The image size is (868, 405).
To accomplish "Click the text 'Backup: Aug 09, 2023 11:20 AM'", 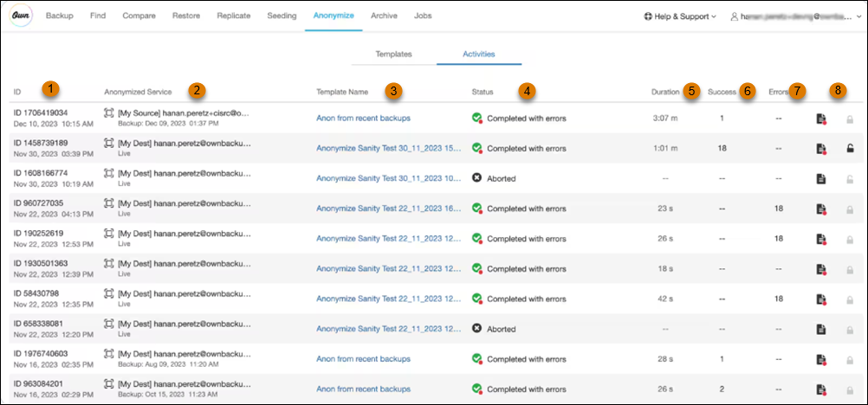I will coord(168,365).
